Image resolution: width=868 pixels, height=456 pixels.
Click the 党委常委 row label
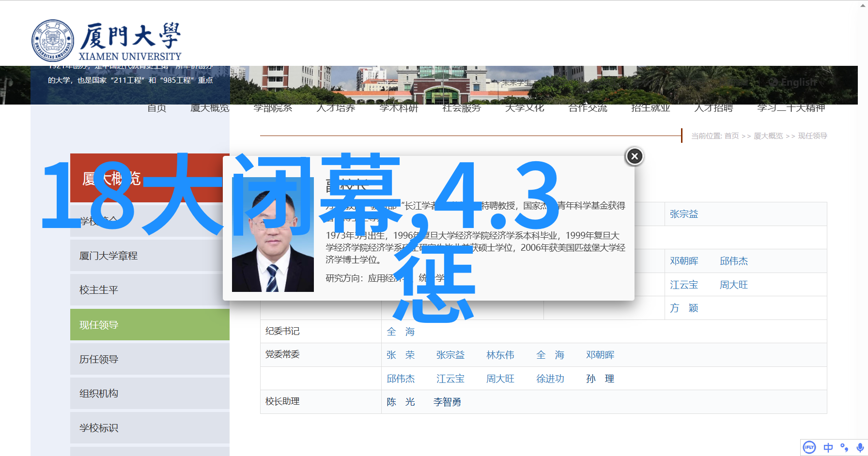coord(282,354)
